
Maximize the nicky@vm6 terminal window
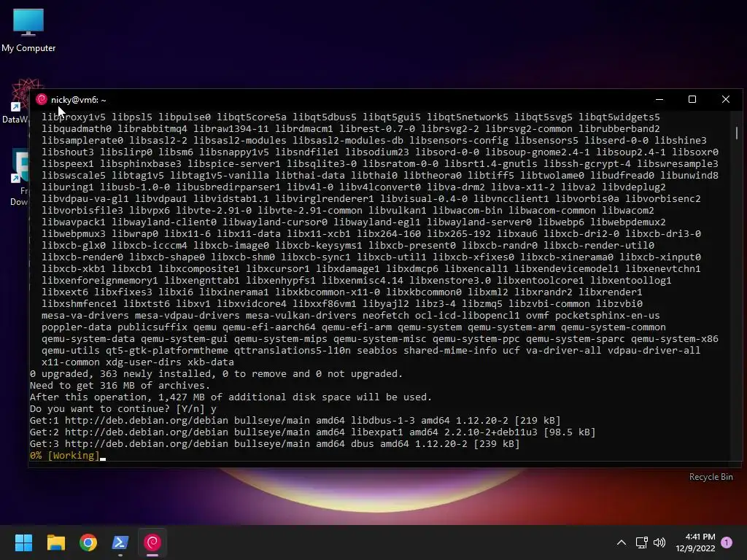pos(692,99)
